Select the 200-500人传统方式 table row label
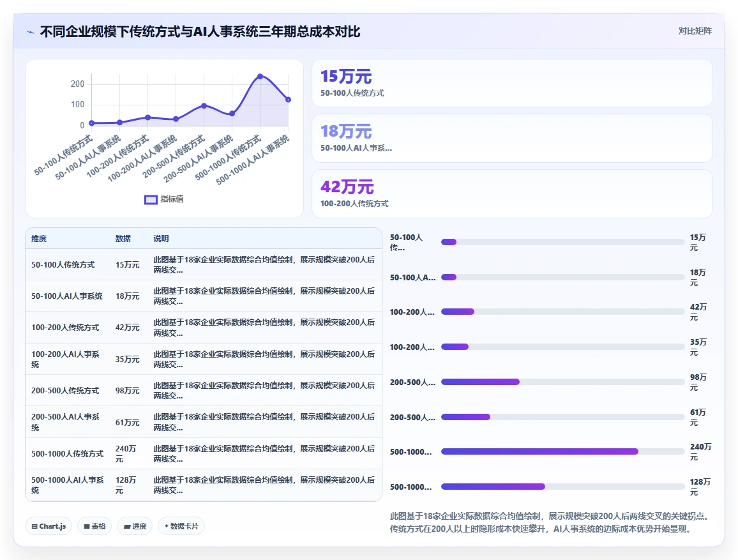The width and height of the screenshot is (738, 560). click(x=65, y=391)
